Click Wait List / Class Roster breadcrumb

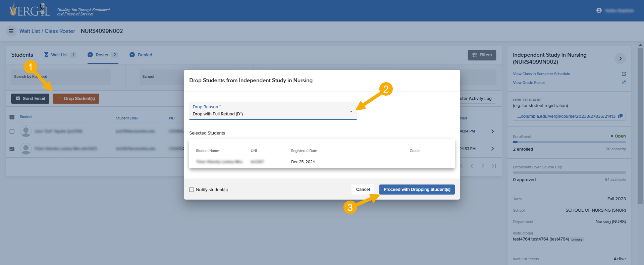[x=47, y=31]
